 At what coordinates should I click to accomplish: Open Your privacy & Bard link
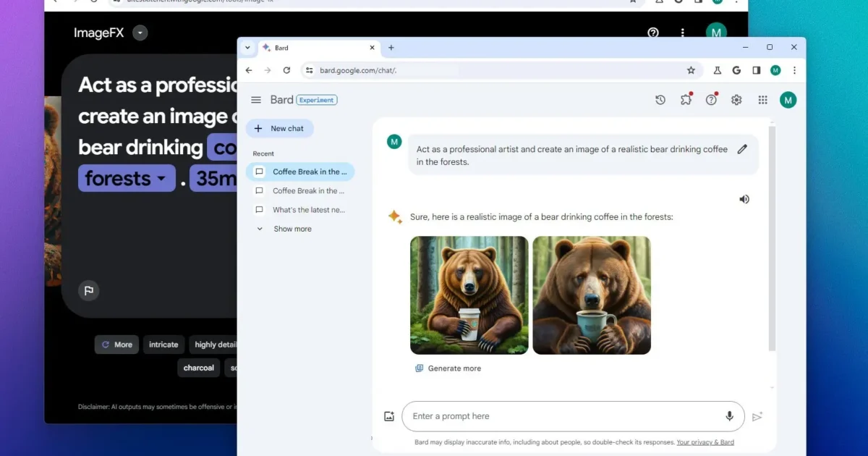click(705, 442)
